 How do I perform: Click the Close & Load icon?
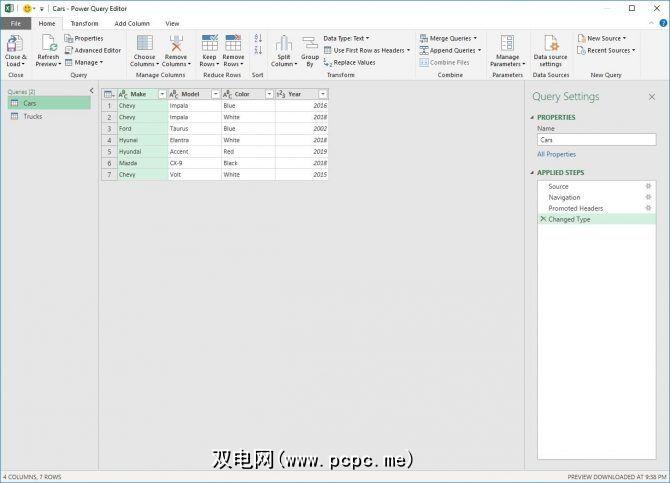(15, 43)
